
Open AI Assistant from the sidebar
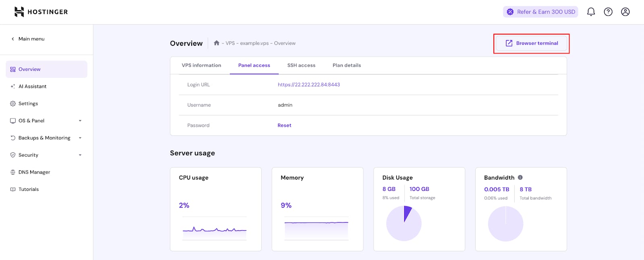[x=32, y=86]
